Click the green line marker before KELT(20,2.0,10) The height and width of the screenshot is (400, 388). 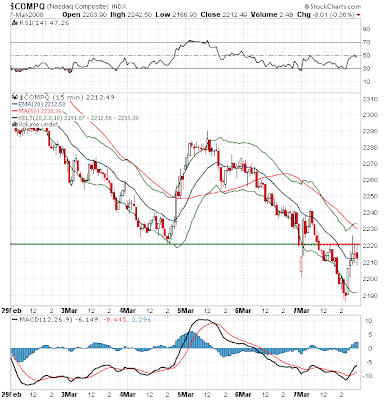[15, 118]
